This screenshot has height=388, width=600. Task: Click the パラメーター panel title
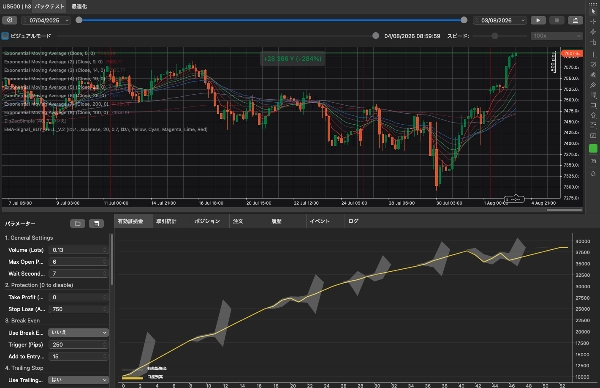tap(20, 223)
